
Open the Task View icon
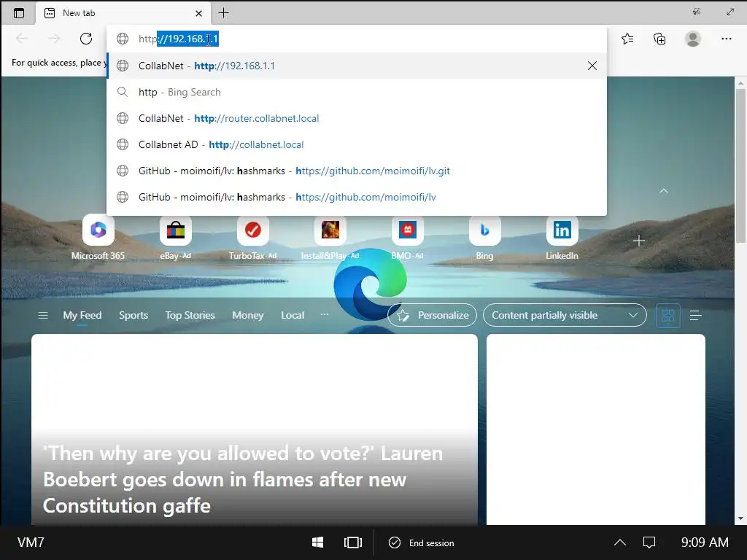(x=353, y=542)
